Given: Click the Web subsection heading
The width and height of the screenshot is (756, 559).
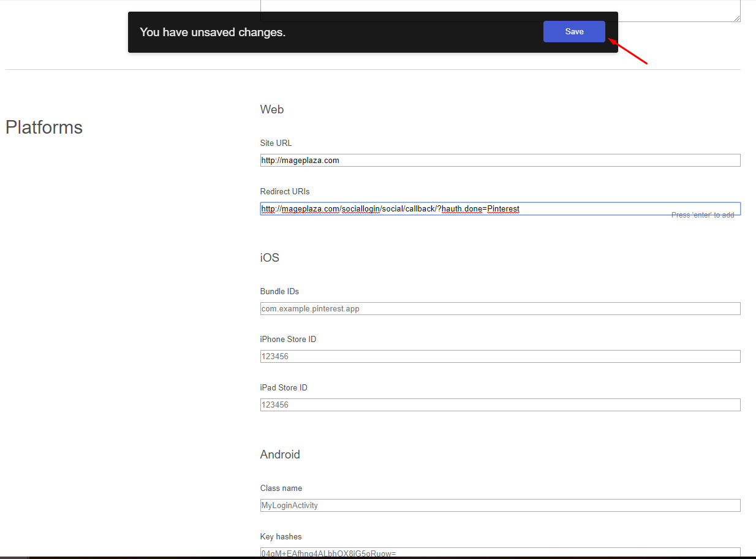Looking at the screenshot, I should (x=272, y=110).
